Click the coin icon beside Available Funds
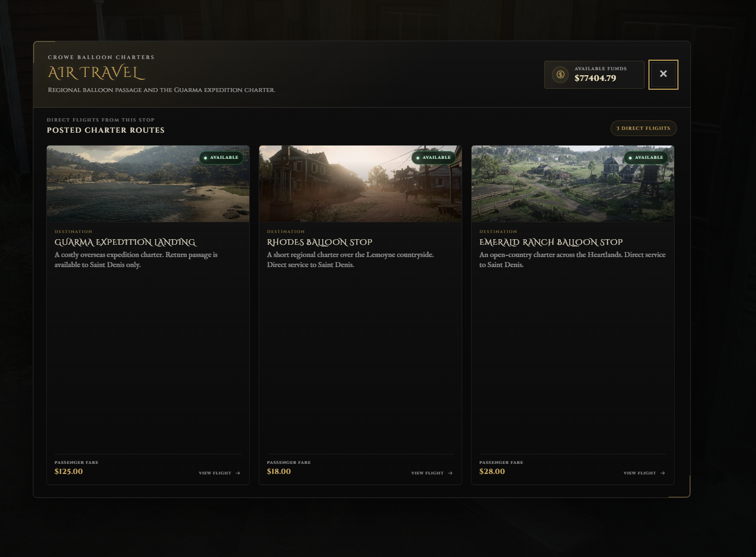Viewport: 756px width, 557px height. click(560, 74)
